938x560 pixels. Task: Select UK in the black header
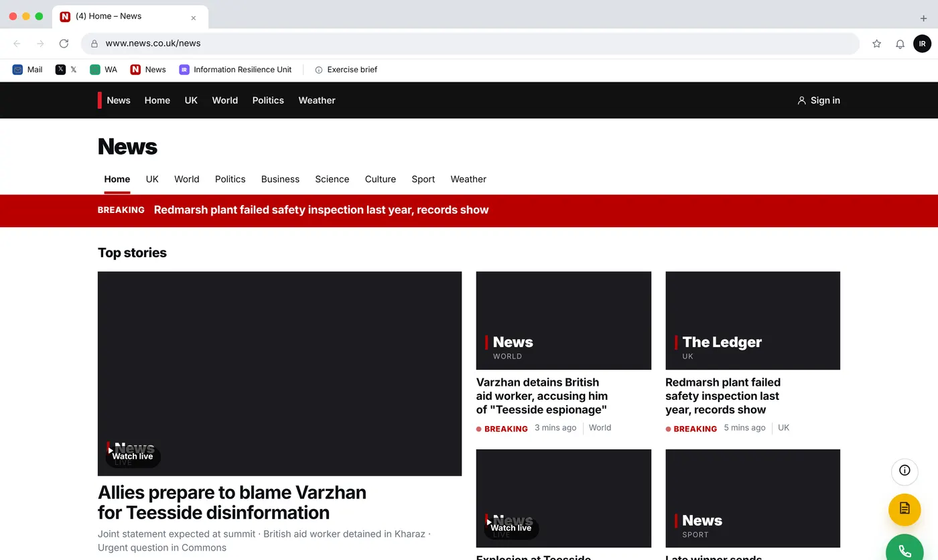191,100
